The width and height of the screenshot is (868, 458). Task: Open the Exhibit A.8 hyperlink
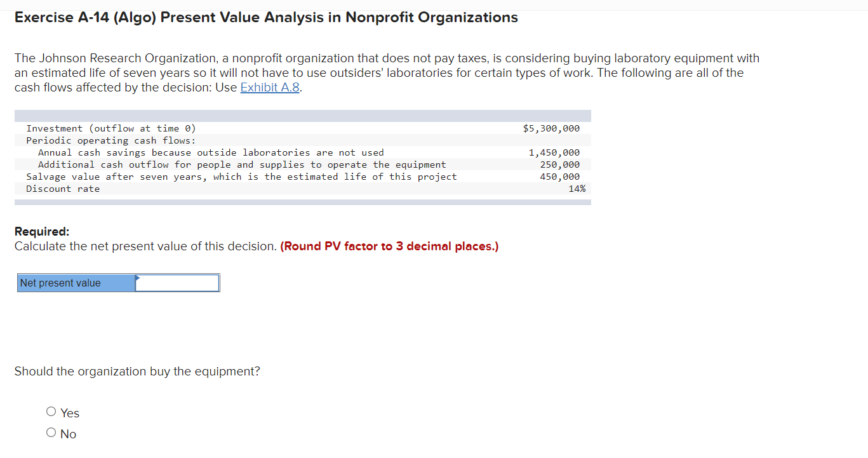pos(269,87)
